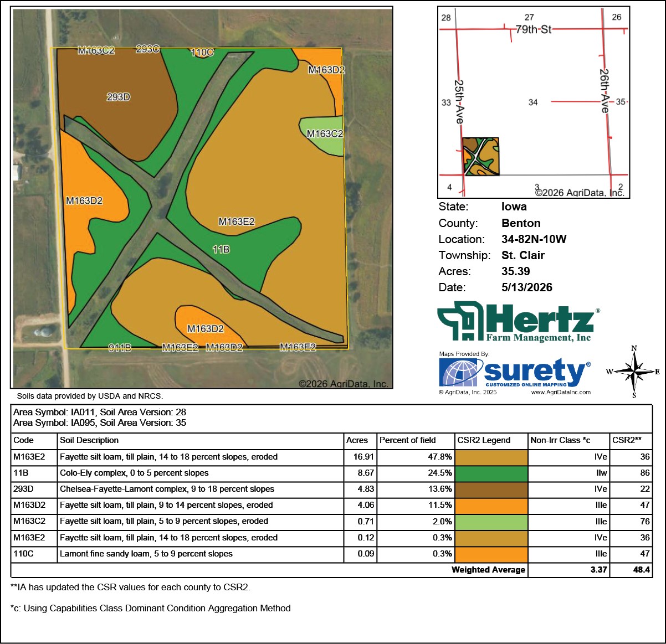Click the Chelsea-Fayette-Lamont complex description
666x644 pixels.
(167, 490)
